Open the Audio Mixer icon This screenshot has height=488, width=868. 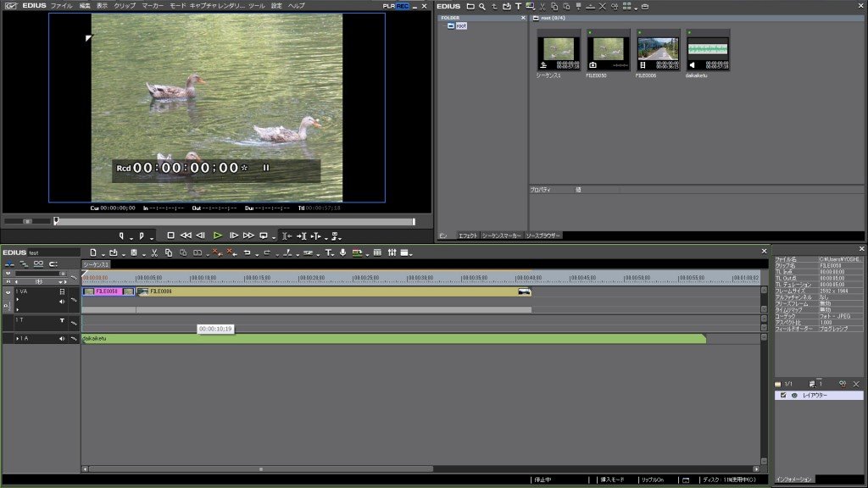point(392,252)
